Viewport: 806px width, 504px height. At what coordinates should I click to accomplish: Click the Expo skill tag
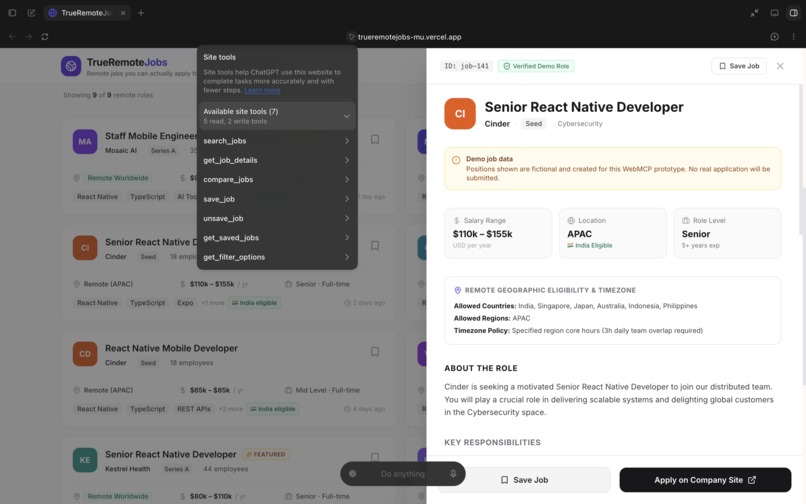pos(185,303)
